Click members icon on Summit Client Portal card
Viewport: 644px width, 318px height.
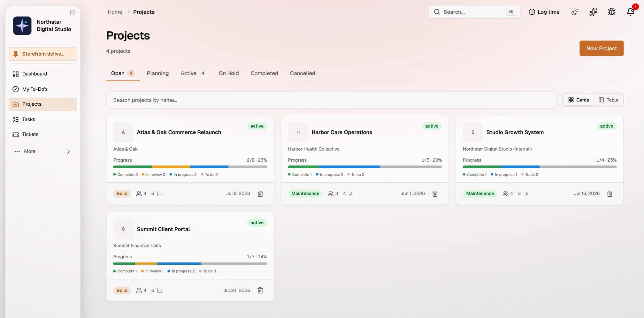click(x=139, y=291)
